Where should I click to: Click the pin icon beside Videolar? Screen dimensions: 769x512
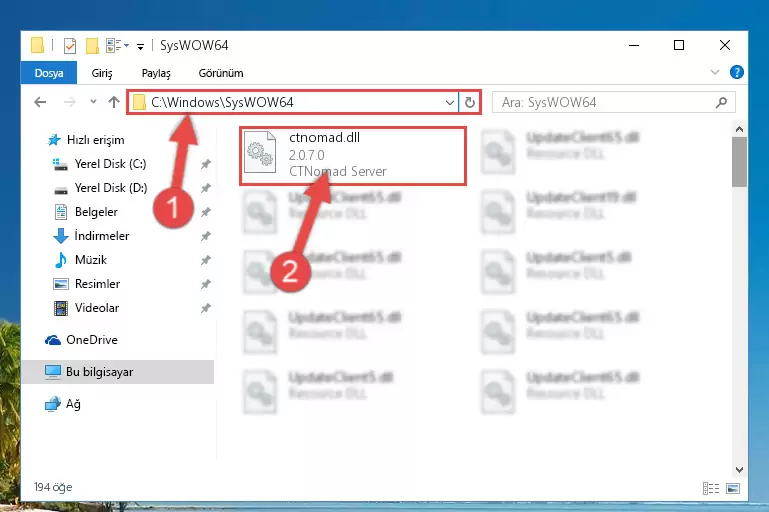click(x=205, y=308)
